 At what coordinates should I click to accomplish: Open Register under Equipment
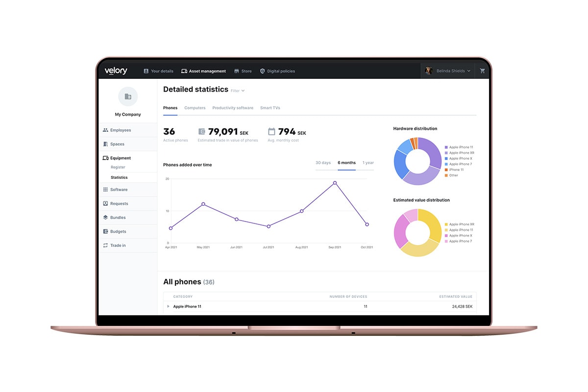coord(118,167)
